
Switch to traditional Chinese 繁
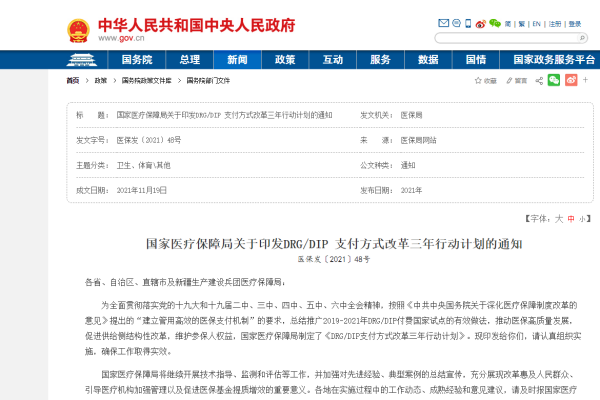click(522, 24)
